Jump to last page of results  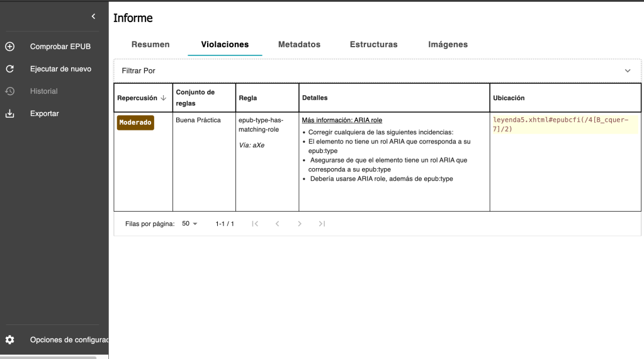(x=322, y=224)
